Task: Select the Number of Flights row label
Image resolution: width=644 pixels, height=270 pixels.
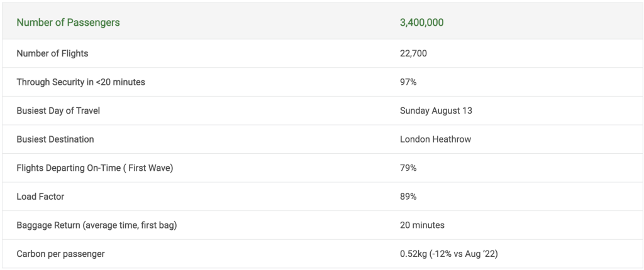Action: click(x=52, y=53)
